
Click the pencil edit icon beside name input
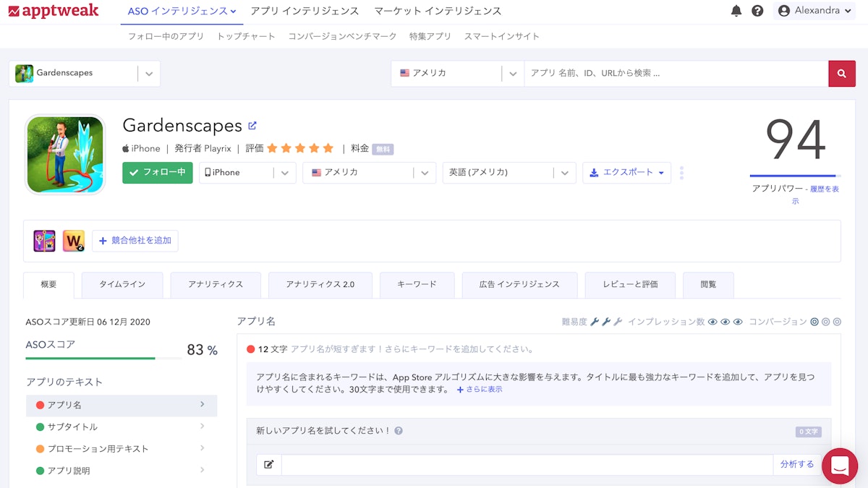(x=268, y=464)
